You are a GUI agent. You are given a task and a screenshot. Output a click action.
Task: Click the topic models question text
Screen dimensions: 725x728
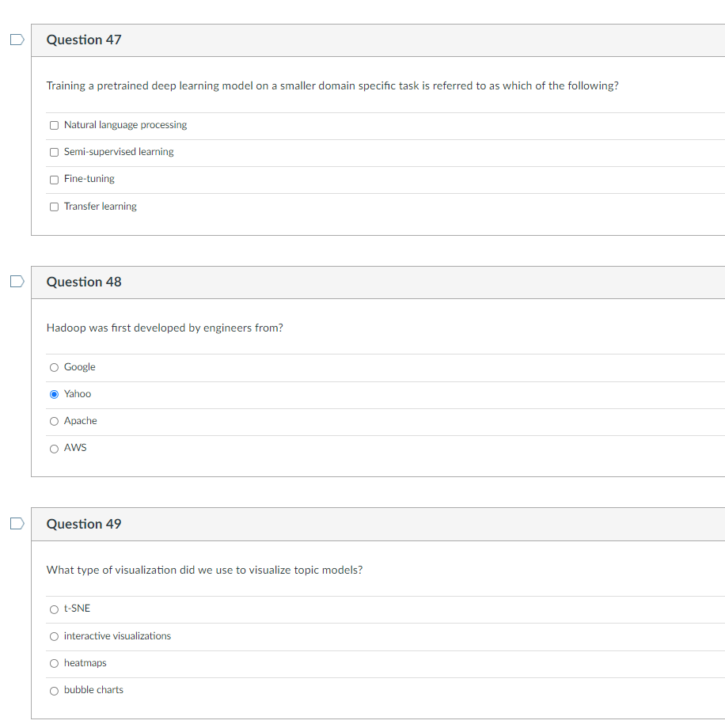click(x=204, y=570)
